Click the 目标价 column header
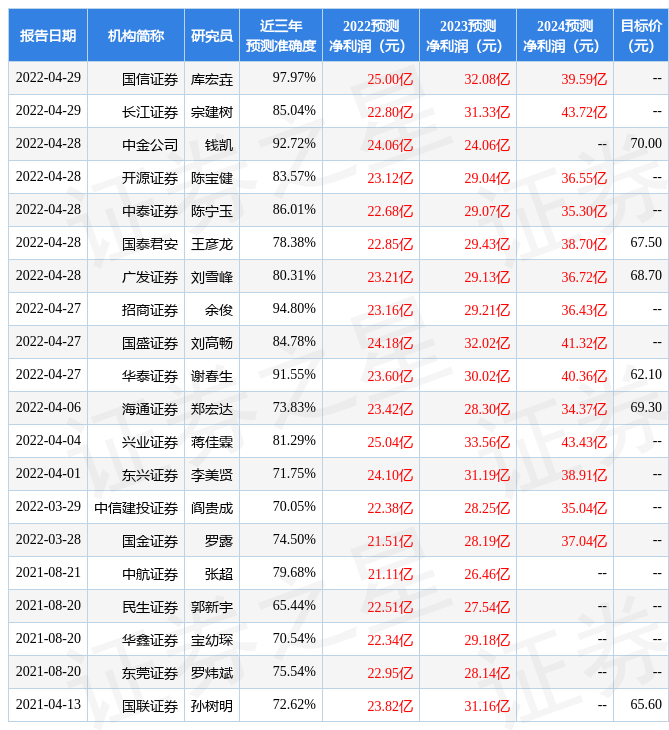669x730 pixels. click(641, 35)
